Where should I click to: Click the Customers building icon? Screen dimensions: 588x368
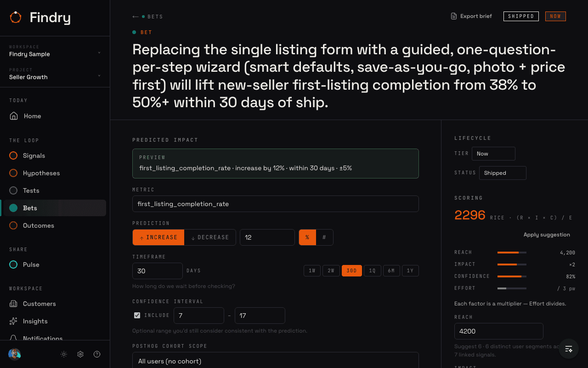point(14,304)
